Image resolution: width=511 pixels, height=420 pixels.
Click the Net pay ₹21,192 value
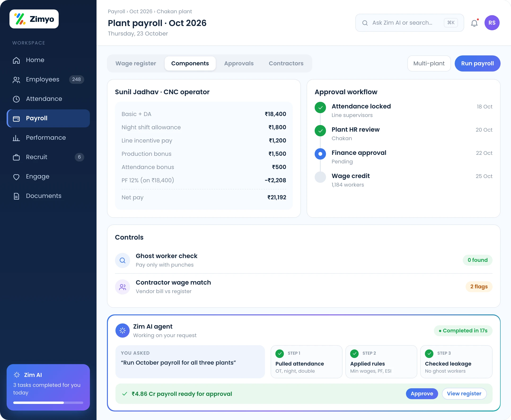click(277, 197)
